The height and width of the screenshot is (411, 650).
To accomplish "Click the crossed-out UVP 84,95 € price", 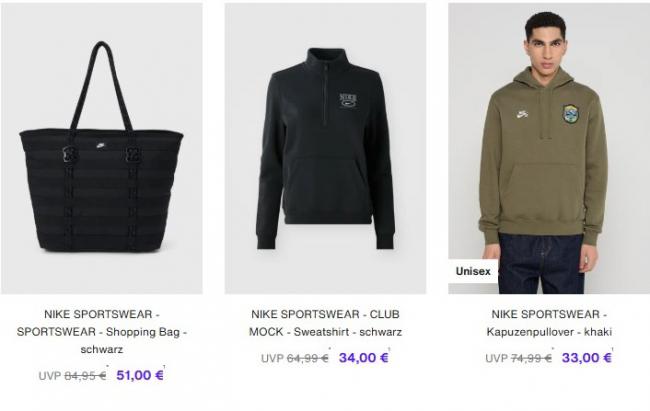I will [x=72, y=376].
